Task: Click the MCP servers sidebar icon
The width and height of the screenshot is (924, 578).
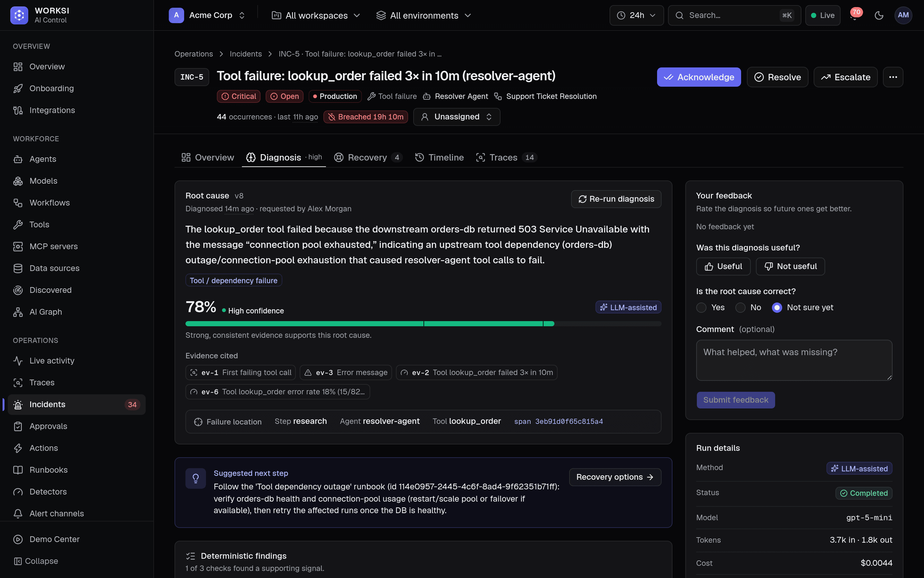Action: pyautogui.click(x=18, y=247)
